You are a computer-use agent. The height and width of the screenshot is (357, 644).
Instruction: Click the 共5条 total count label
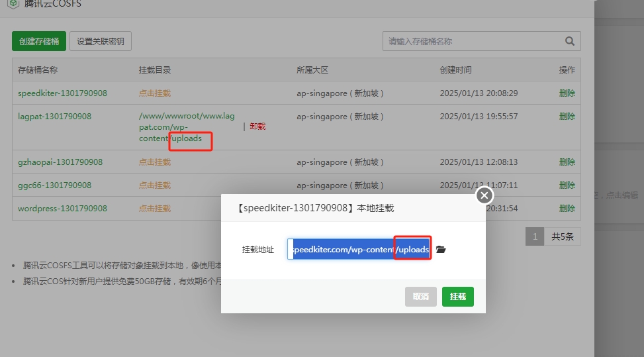[x=563, y=236]
